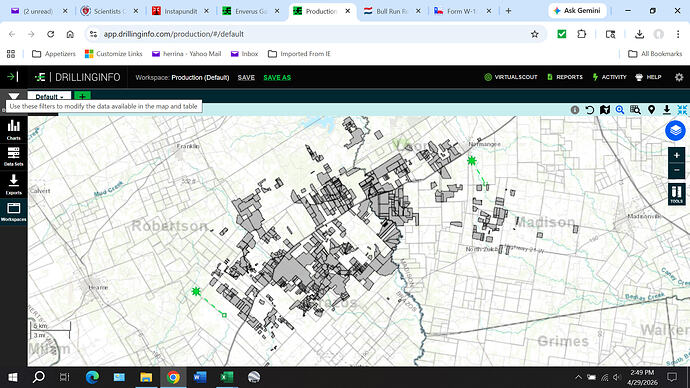Bookmark this page with the star

pos(534,34)
